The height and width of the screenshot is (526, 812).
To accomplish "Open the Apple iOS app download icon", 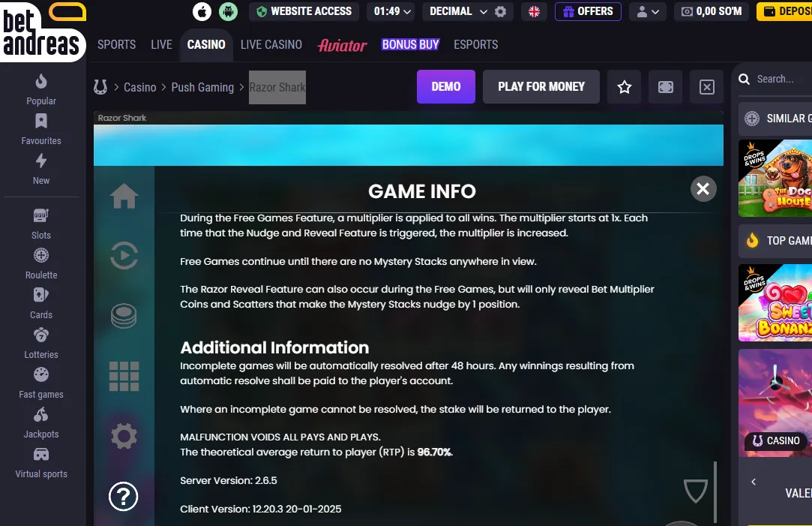I will (202, 11).
